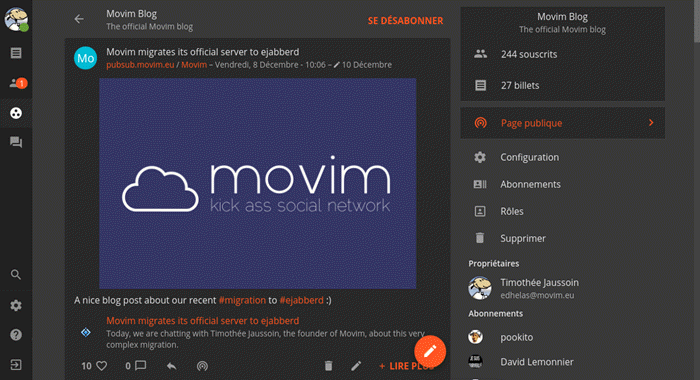Open pubsub.movim.eu link
This screenshot has width=700, height=380.
tap(140, 65)
